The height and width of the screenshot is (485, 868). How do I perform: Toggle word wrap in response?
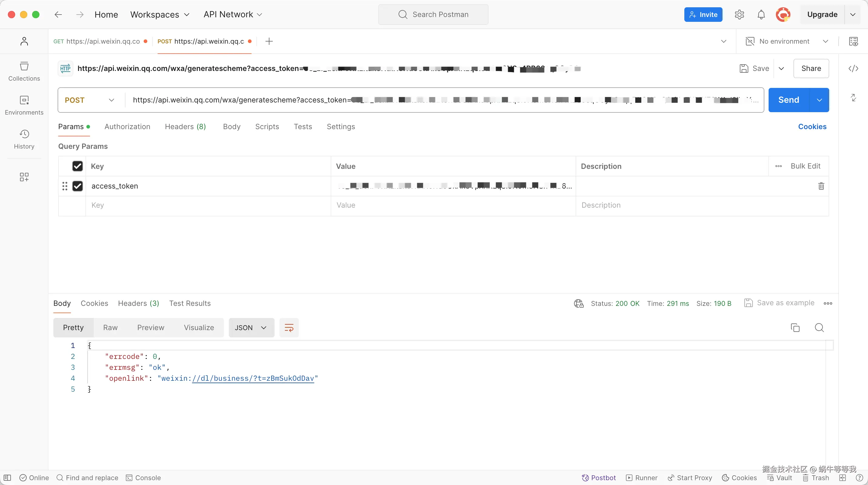289,328
